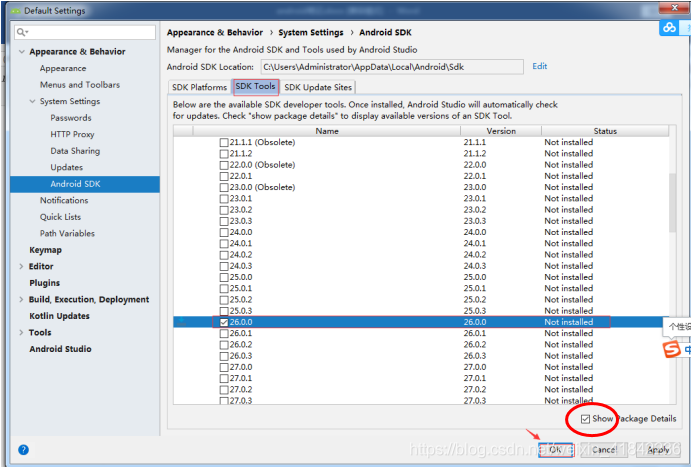Open the SDK Update Sites tab
This screenshot has width=691, height=468.
(x=318, y=87)
